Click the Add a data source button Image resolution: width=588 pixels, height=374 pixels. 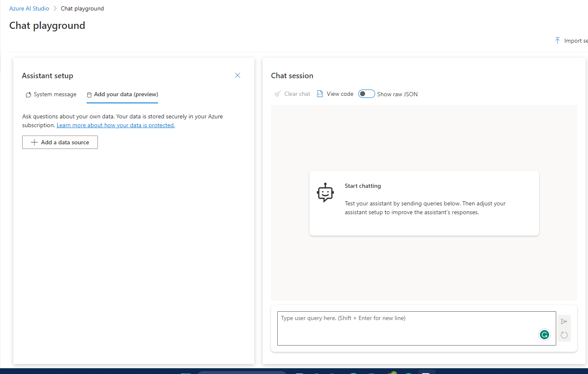(x=60, y=142)
